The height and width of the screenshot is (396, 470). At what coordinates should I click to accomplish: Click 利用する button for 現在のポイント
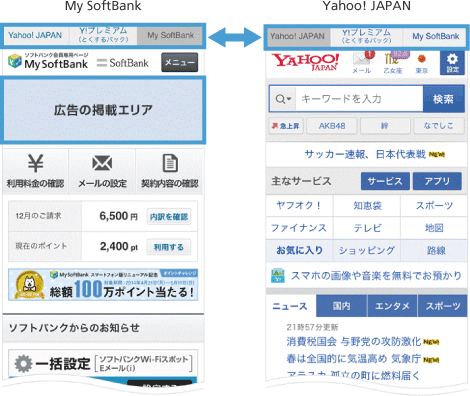point(169,247)
